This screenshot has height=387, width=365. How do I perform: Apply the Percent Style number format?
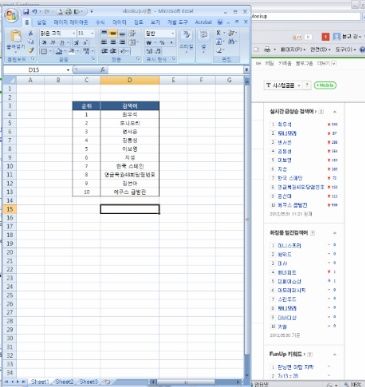[x=162, y=43]
